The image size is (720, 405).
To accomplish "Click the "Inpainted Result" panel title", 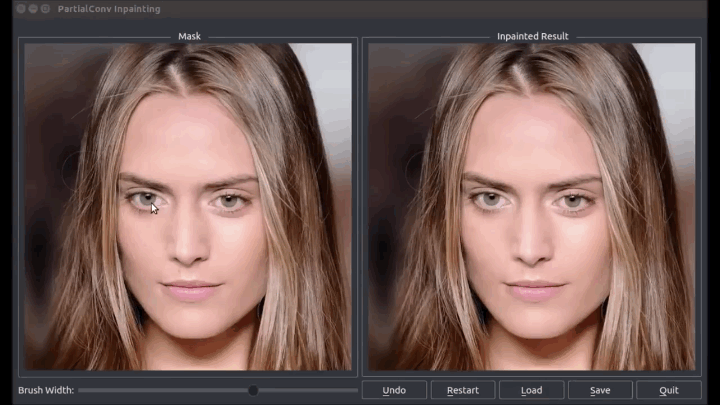I will [x=532, y=36].
